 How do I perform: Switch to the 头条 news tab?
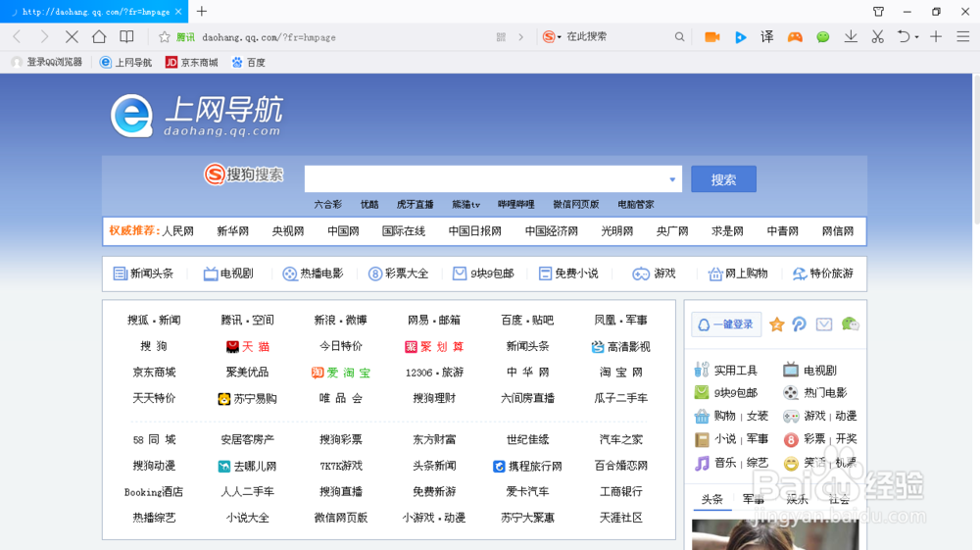[x=711, y=499]
